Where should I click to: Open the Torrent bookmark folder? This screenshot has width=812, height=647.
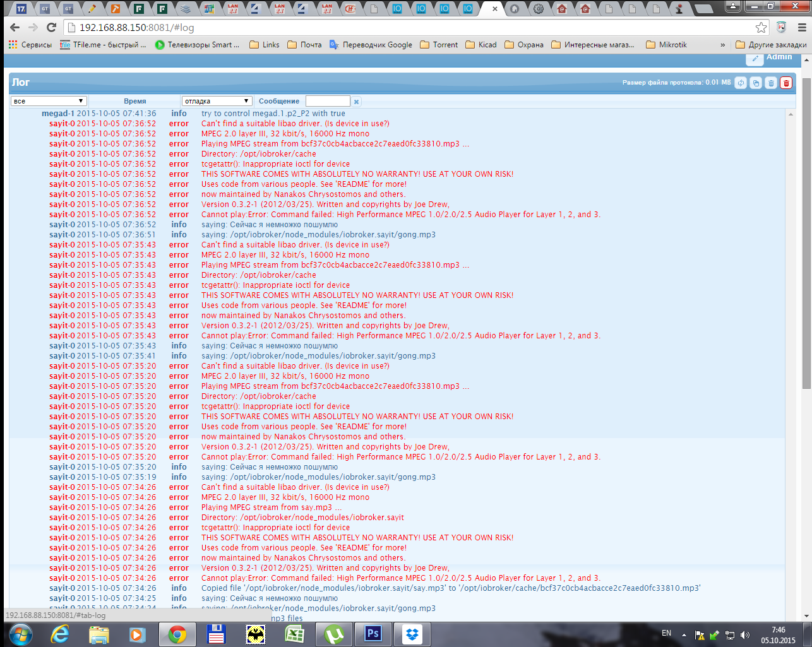(x=439, y=45)
